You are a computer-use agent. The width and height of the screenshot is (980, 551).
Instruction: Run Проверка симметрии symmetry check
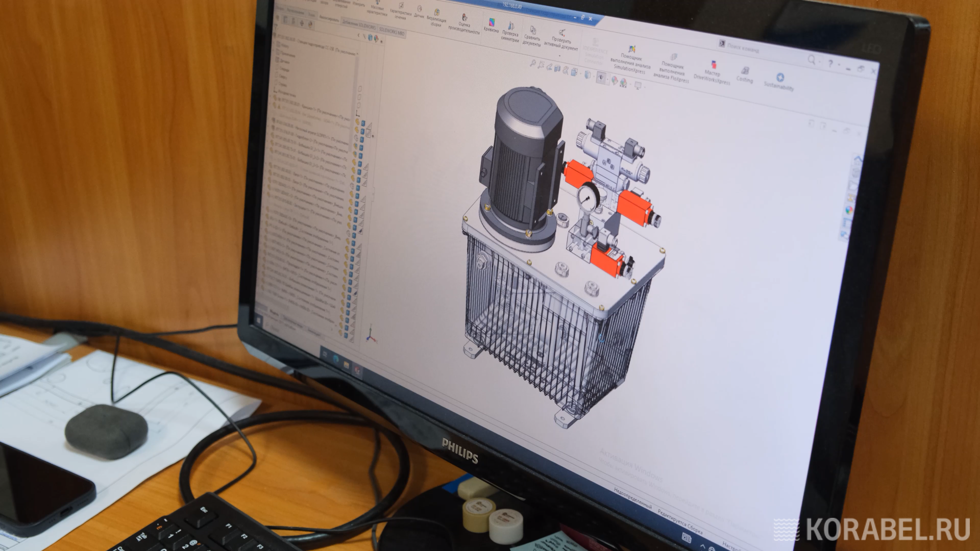(510, 31)
